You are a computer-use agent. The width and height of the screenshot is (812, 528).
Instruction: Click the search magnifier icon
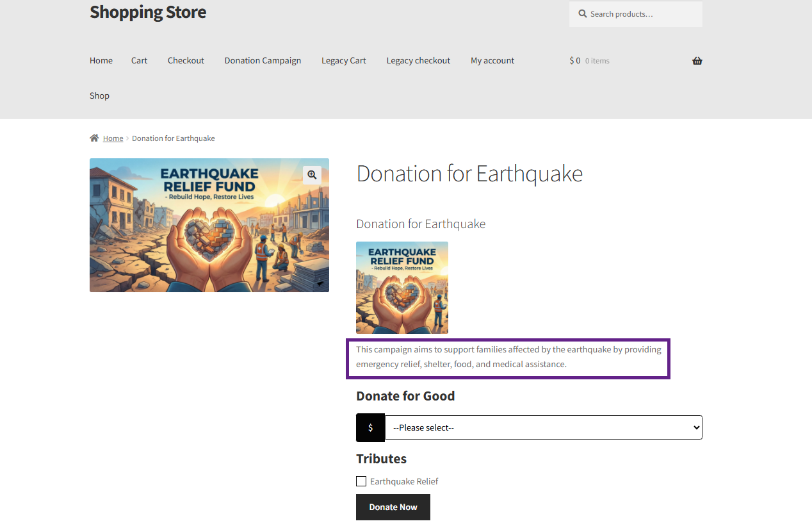point(583,14)
